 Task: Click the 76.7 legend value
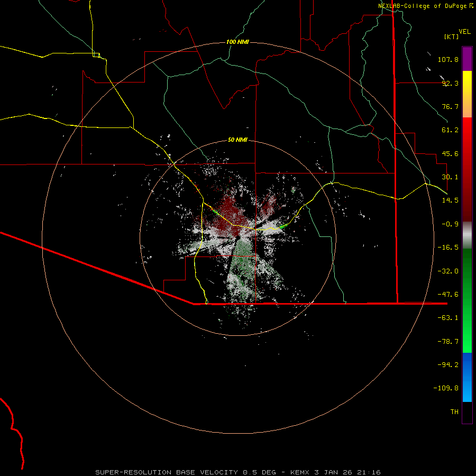tap(450, 106)
